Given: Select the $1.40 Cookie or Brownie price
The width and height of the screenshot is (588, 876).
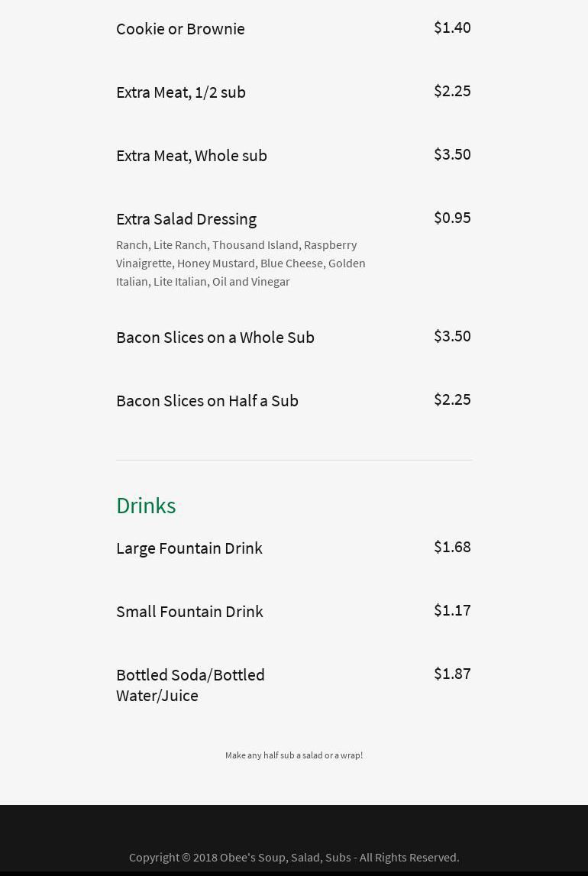Looking at the screenshot, I should coord(452,27).
